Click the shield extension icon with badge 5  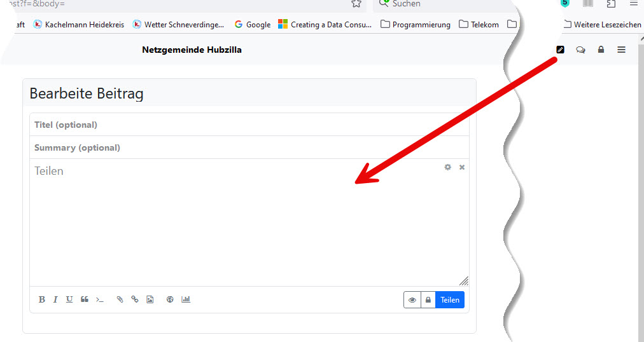(565, 3)
